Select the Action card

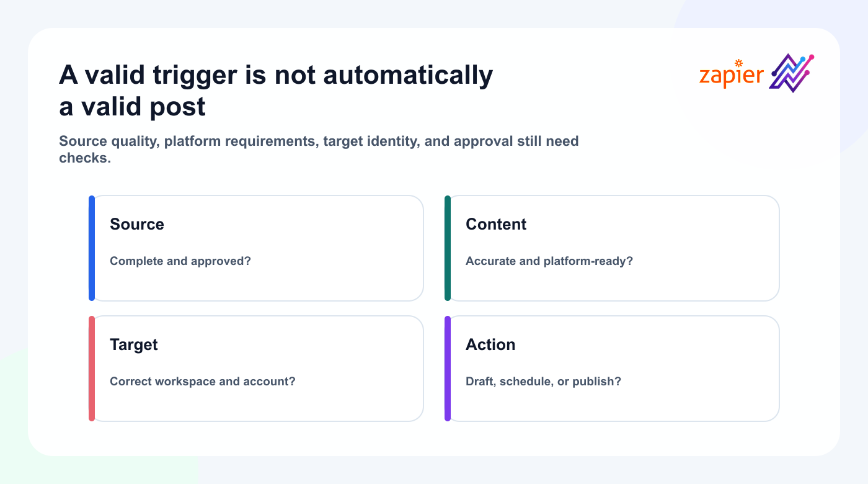tap(612, 369)
